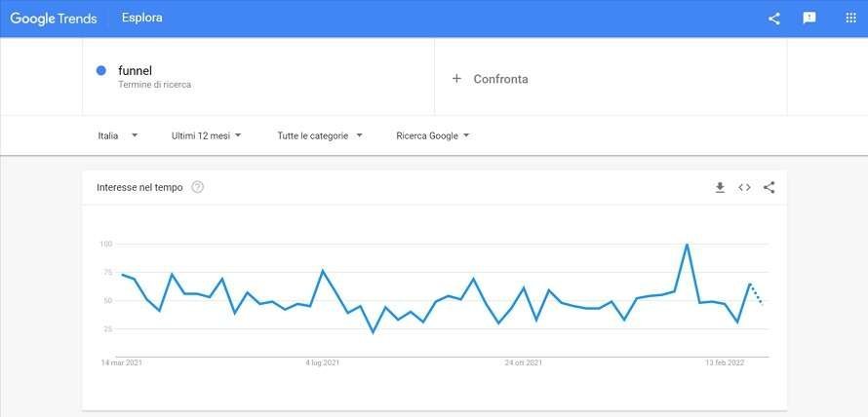The height and width of the screenshot is (417, 868).
Task: Open the send feedback icon
Action: click(x=809, y=19)
